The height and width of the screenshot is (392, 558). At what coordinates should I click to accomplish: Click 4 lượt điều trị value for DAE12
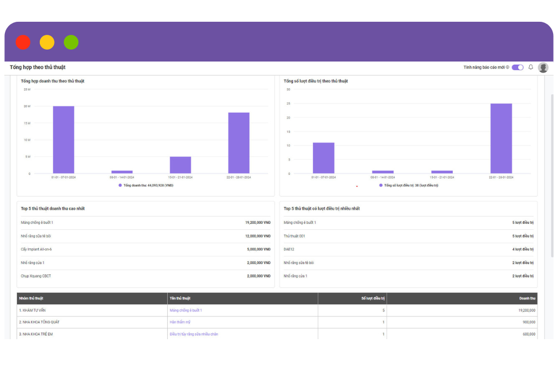[x=523, y=249]
